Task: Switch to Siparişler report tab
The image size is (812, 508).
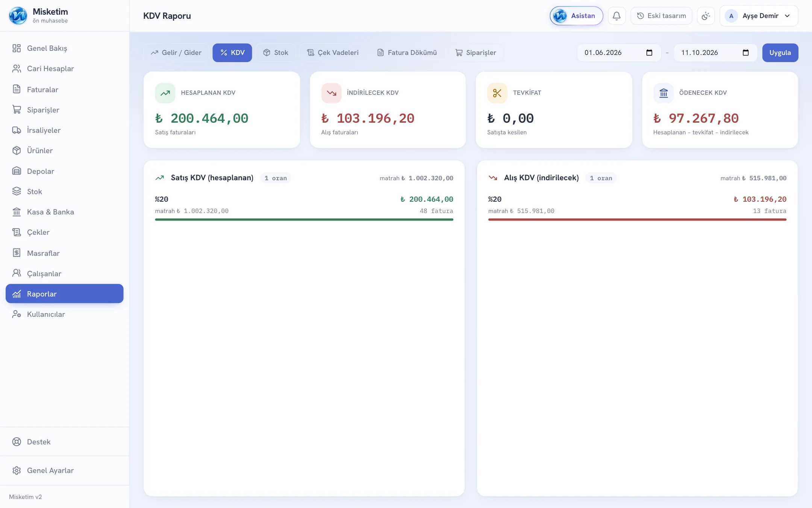Action: (476, 53)
